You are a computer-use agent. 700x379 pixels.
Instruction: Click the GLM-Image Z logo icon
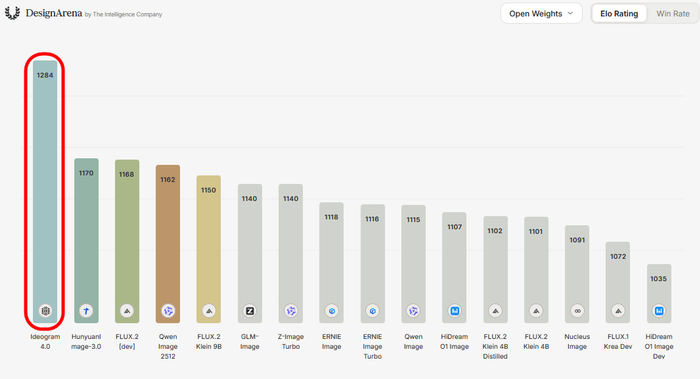pos(250,311)
